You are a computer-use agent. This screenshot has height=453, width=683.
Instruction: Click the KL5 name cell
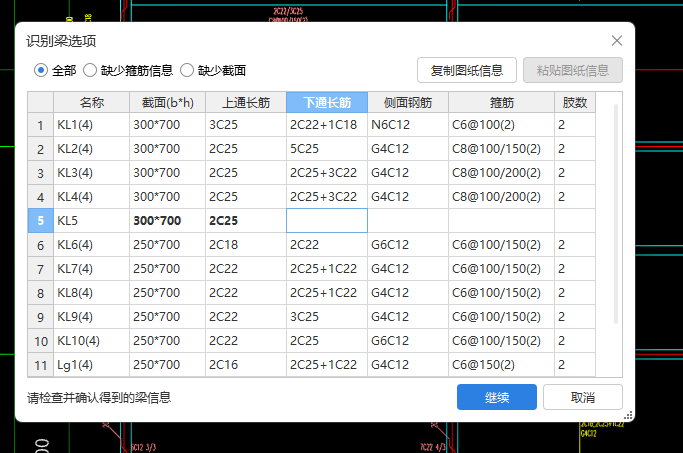(x=91, y=220)
